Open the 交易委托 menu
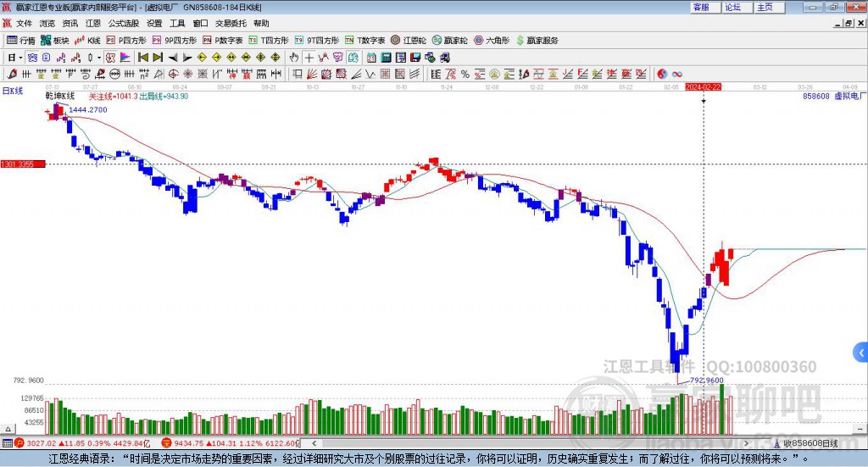The width and height of the screenshot is (868, 467). coord(231,23)
